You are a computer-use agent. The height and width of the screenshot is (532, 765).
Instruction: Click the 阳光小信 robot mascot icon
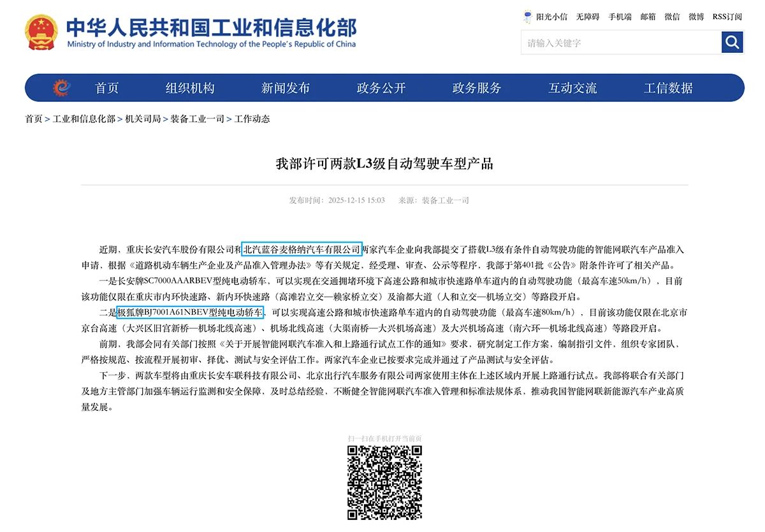click(528, 17)
